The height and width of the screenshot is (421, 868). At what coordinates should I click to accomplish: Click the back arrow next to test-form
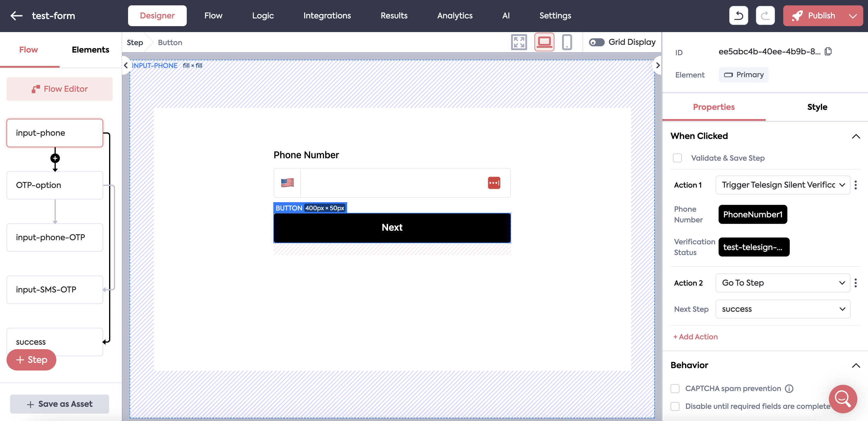coord(16,15)
